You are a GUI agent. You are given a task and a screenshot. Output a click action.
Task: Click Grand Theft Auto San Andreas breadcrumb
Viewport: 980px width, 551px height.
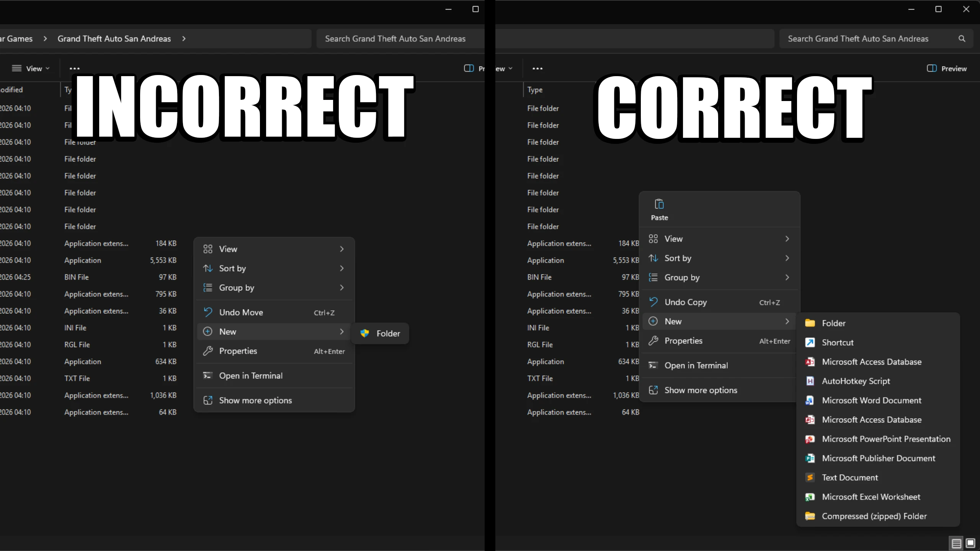click(114, 39)
